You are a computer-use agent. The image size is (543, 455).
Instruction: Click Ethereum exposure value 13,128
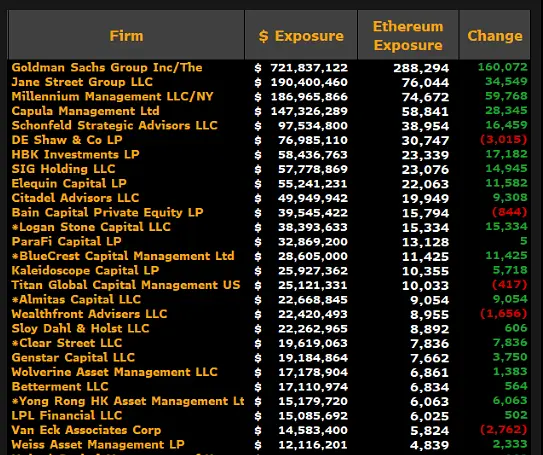click(x=425, y=242)
